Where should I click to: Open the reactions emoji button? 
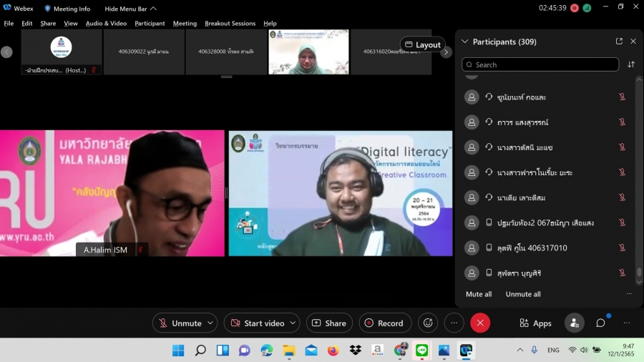428,323
